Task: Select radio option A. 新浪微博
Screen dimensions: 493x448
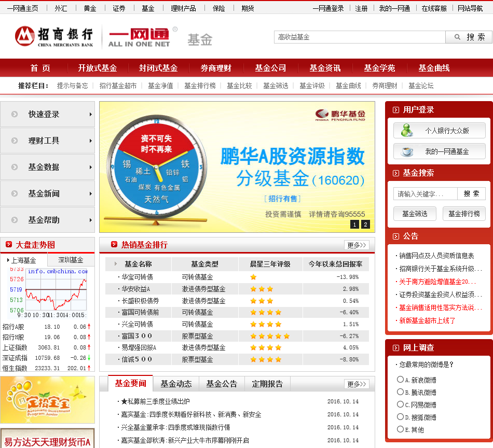Action: (400, 379)
